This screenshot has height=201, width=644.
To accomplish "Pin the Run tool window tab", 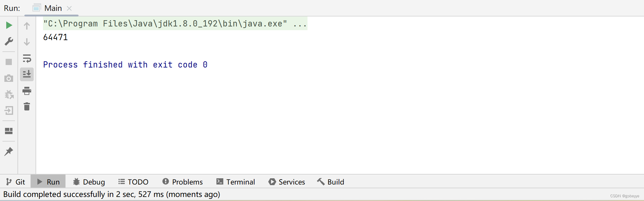I will click(9, 152).
